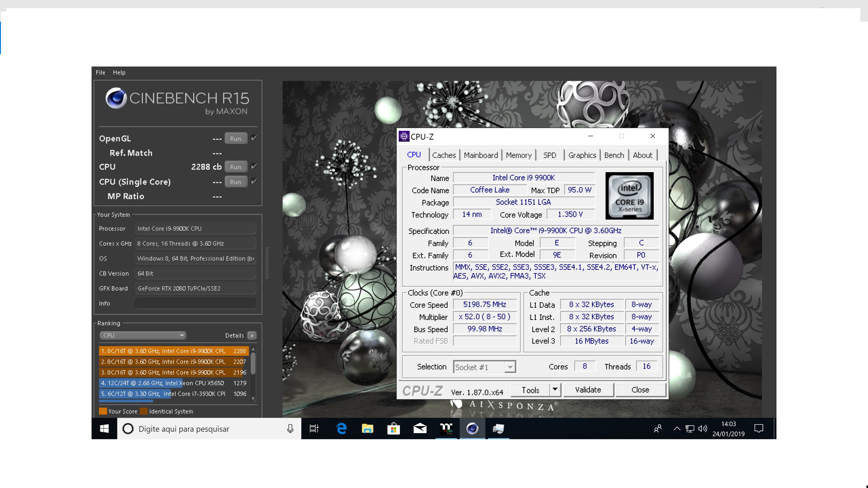This screenshot has height=488, width=868.
Task: Switch to the Graphics tab
Action: [582, 155]
